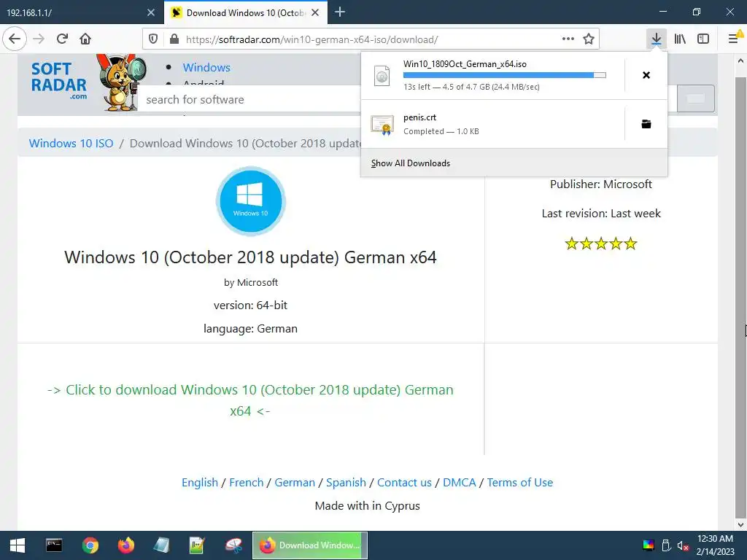This screenshot has height=560, width=747.
Task: Click the Windows 10 German x64 page heading
Action: click(x=251, y=257)
